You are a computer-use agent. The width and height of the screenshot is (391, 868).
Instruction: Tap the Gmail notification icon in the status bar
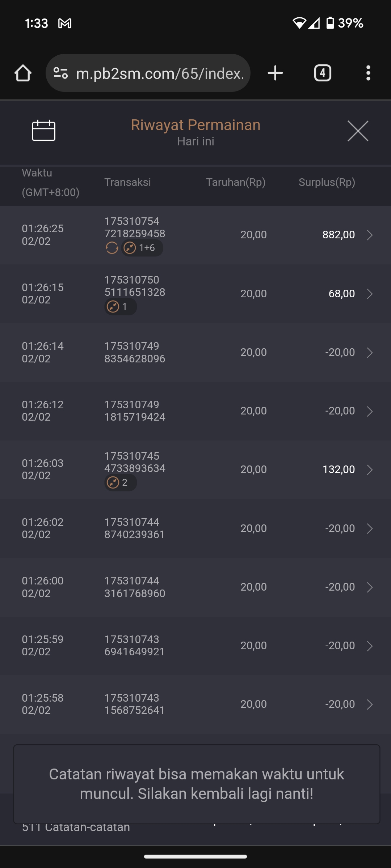pyautogui.click(x=65, y=24)
